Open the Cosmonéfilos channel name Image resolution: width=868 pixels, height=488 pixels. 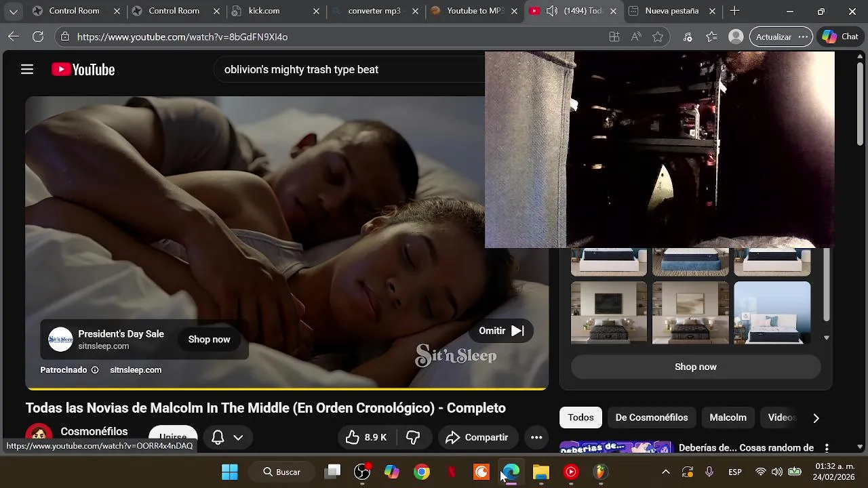click(x=94, y=432)
